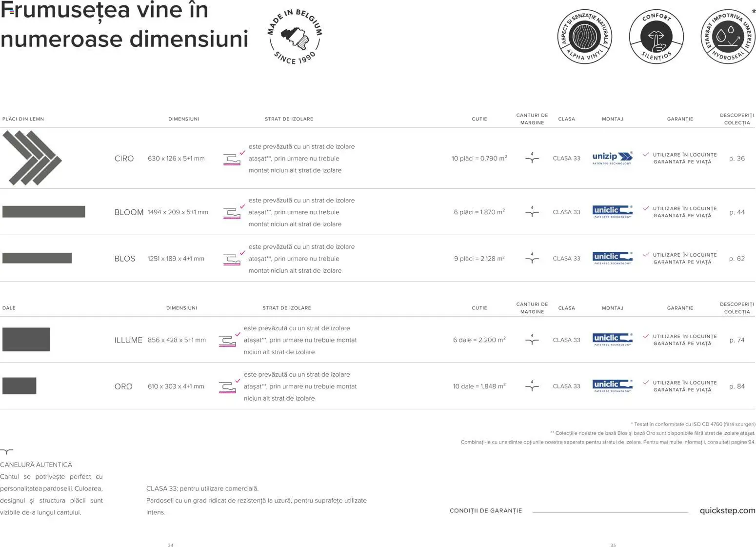756x547 pixels.
Task: Click the Confort Silențios badge
Action: [656, 37]
